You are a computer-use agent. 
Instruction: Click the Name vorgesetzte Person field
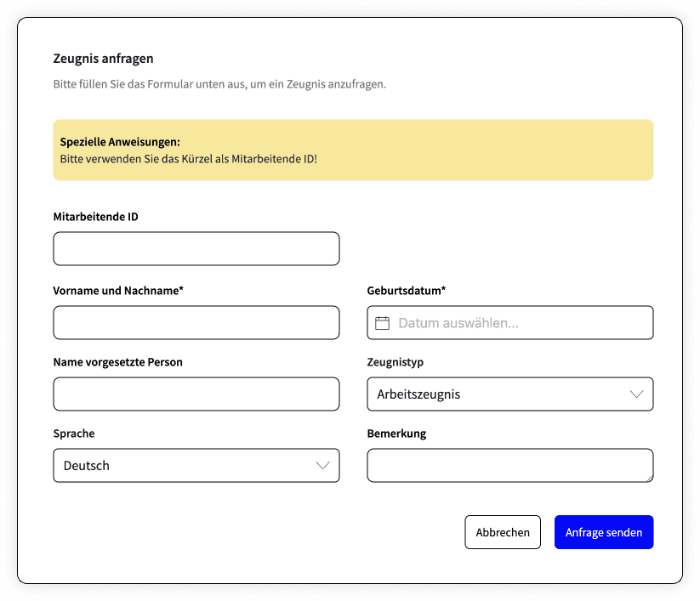click(x=196, y=394)
